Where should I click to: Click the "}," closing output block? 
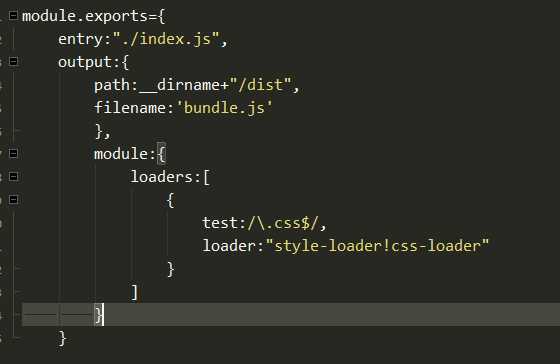pyautogui.click(x=103, y=131)
